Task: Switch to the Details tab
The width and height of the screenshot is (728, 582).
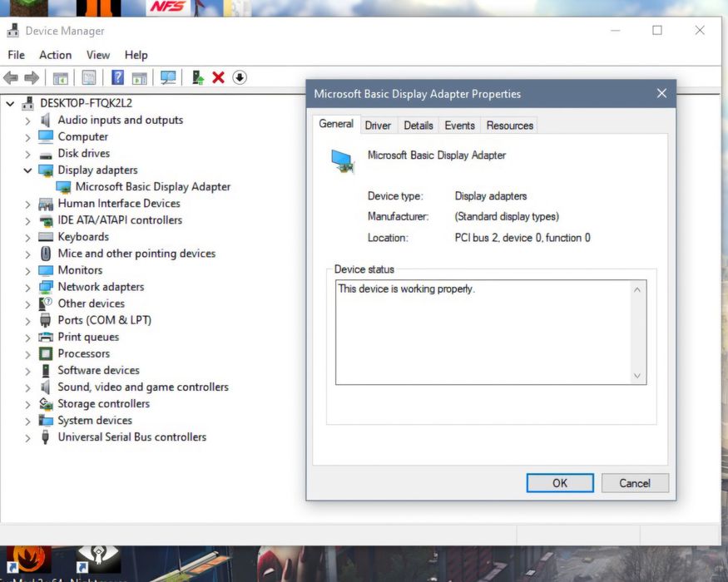Action: 418,126
